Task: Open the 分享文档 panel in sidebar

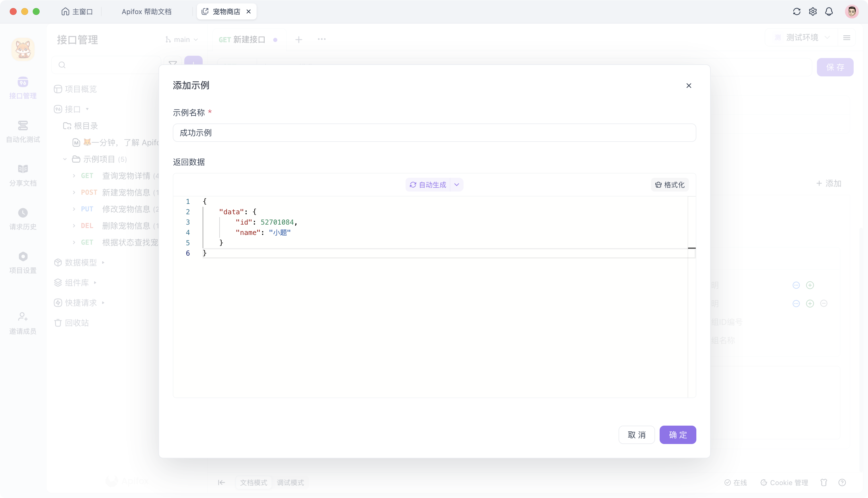Action: (x=23, y=174)
